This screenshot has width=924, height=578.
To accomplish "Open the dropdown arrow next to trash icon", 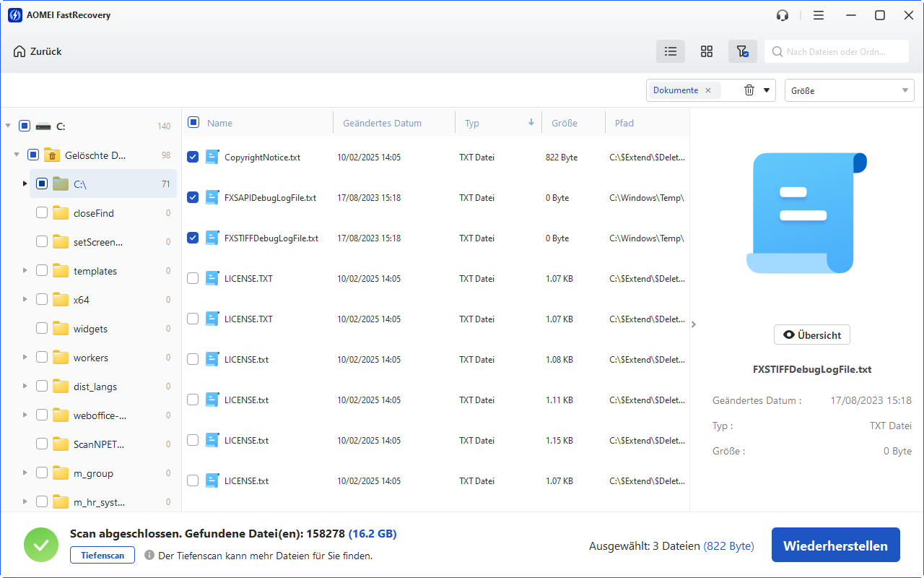I will pyautogui.click(x=767, y=90).
